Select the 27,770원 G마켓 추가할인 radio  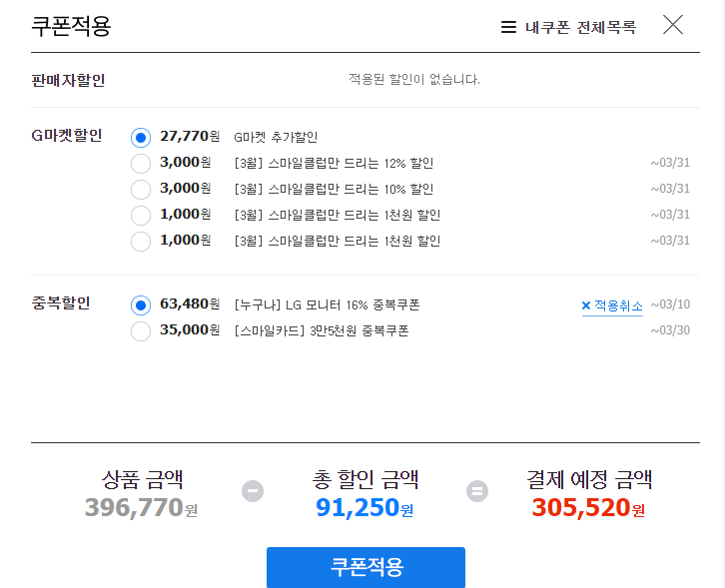pos(141,138)
